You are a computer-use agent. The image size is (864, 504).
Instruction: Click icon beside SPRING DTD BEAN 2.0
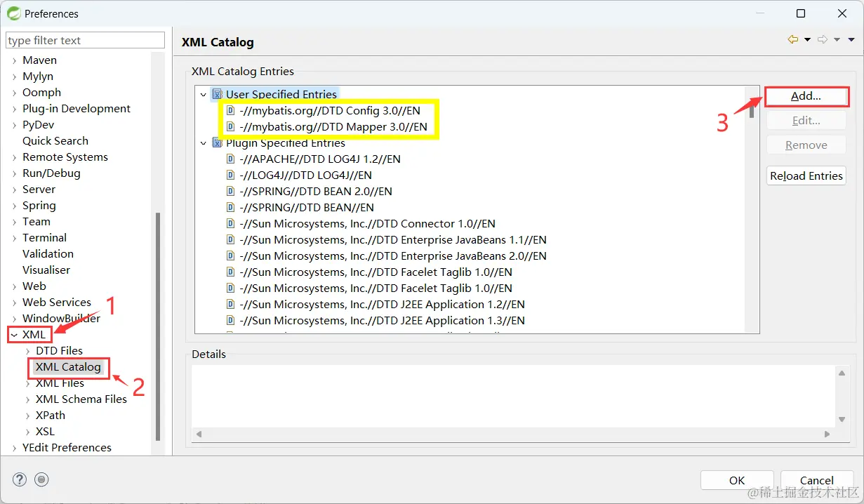230,192
